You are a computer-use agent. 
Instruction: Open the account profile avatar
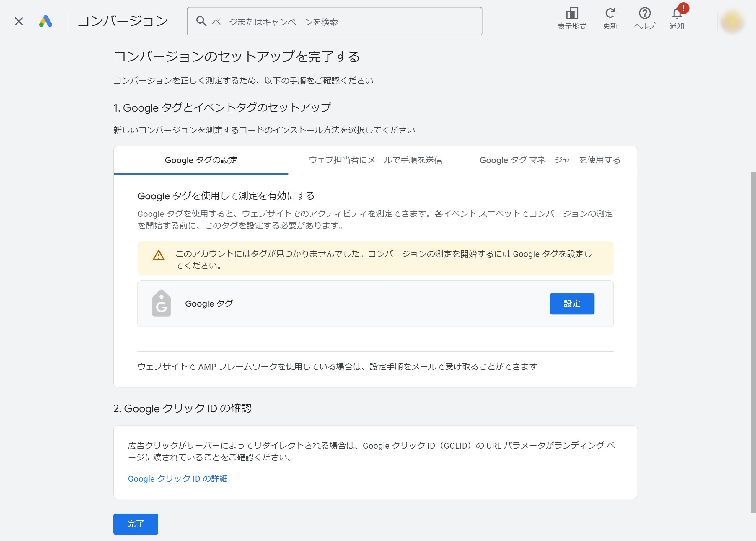point(732,22)
